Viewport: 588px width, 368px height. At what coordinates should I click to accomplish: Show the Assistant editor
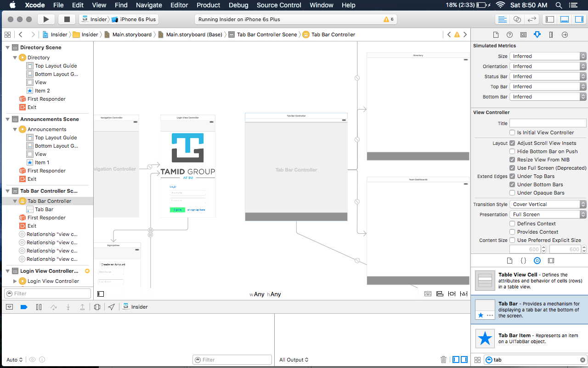(x=517, y=19)
